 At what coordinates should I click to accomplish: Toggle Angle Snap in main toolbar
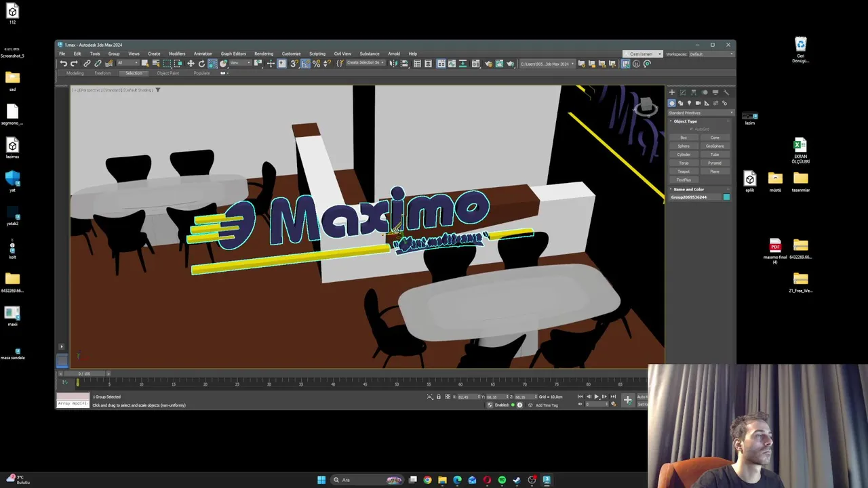(305, 64)
